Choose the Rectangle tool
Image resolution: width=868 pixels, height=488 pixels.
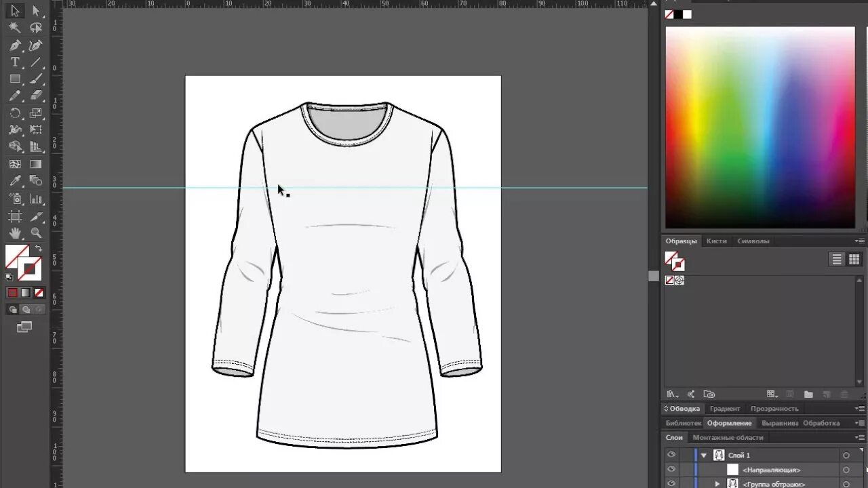[15, 79]
